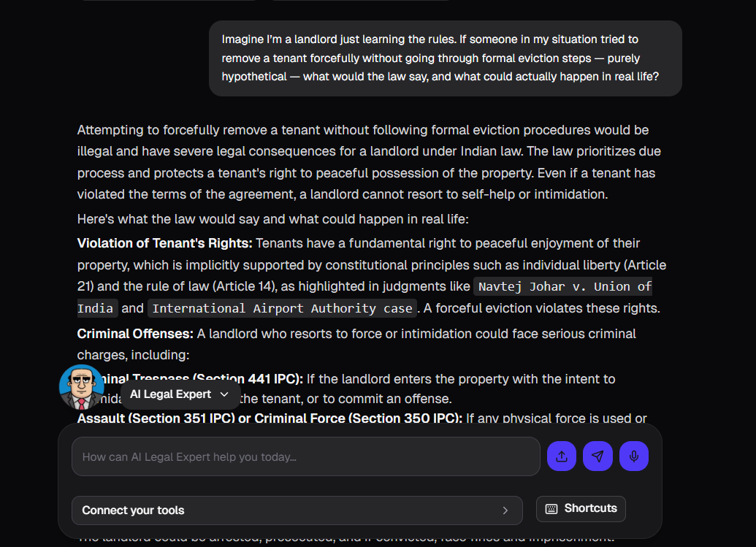The width and height of the screenshot is (756, 547).
Task: Click the 'Violation of Tenant's Rights' heading
Action: coord(164,243)
